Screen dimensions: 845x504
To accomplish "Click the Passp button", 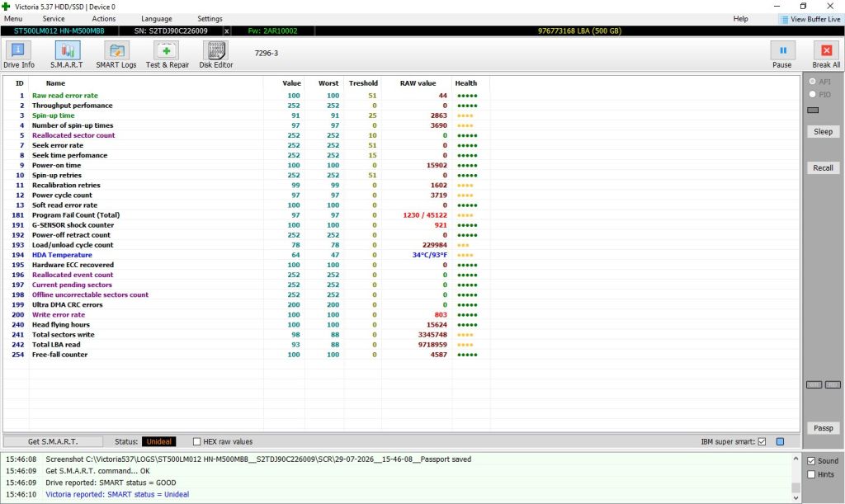I will (x=823, y=428).
